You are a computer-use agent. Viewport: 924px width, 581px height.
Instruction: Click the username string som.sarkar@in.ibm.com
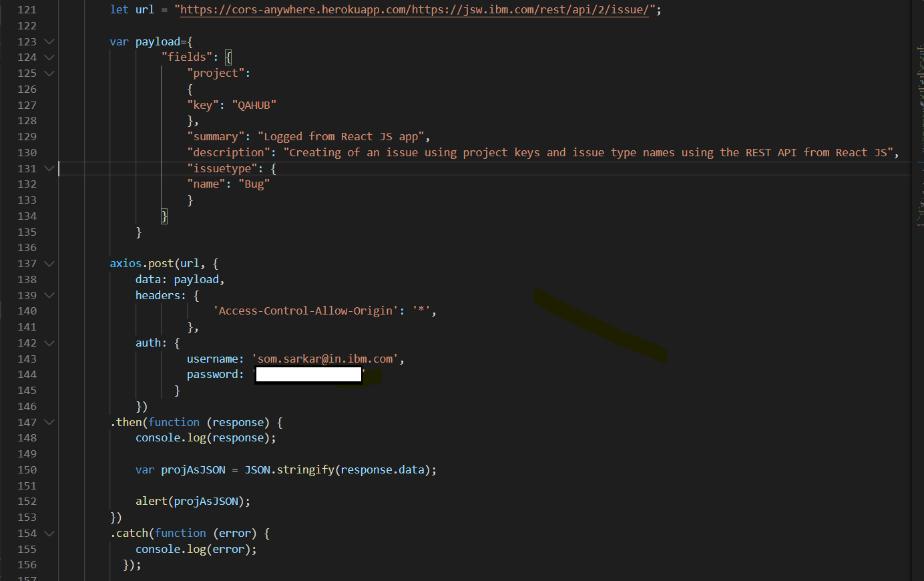click(x=325, y=359)
